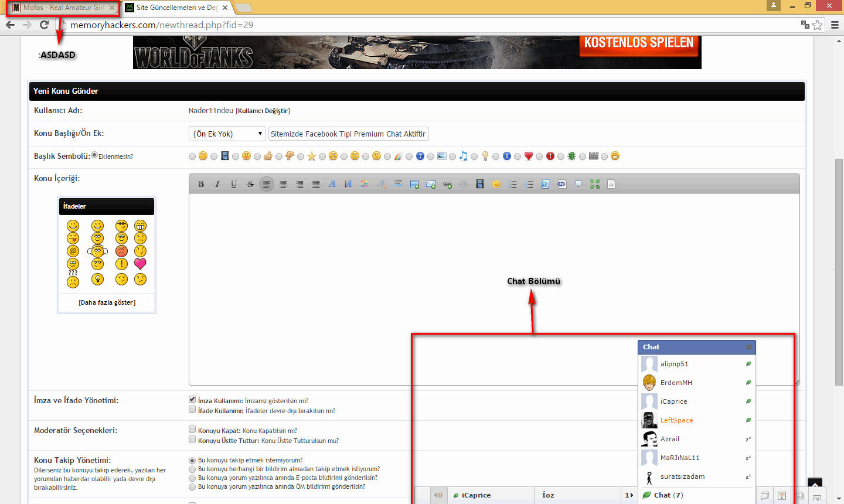Open chat with MaRJiNaL11
The width and height of the screenshot is (844, 504).
click(x=696, y=458)
